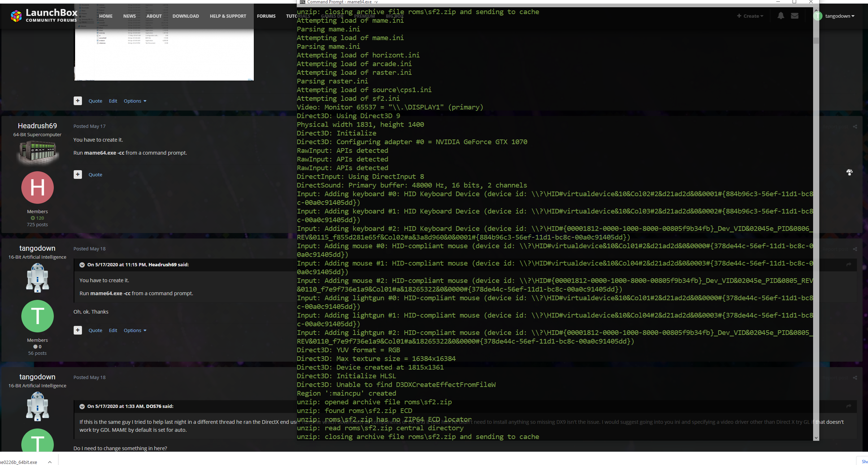This screenshot has width=868, height=465.
Task: Open Posted May 18 timestamp of the 'Oh, ok. Thanks' post
Action: click(x=90, y=249)
